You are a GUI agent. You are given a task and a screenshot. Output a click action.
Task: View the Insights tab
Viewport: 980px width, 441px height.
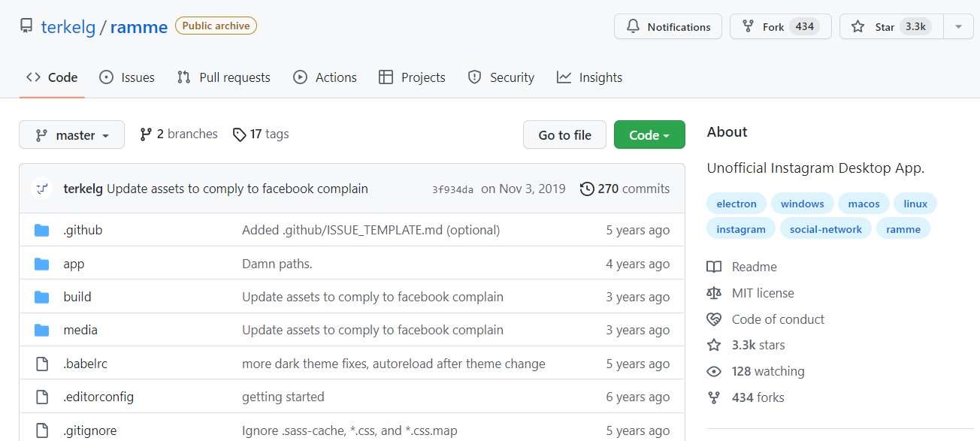[589, 77]
